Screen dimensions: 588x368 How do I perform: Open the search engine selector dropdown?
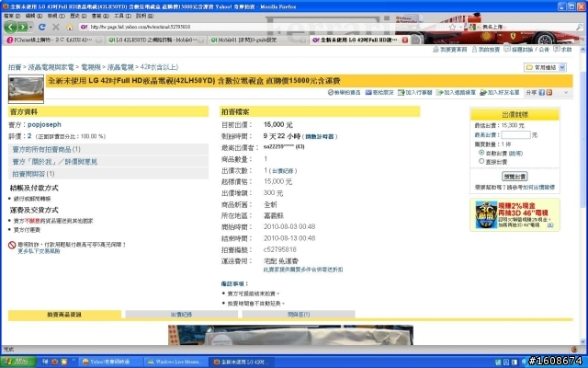tap(473, 27)
